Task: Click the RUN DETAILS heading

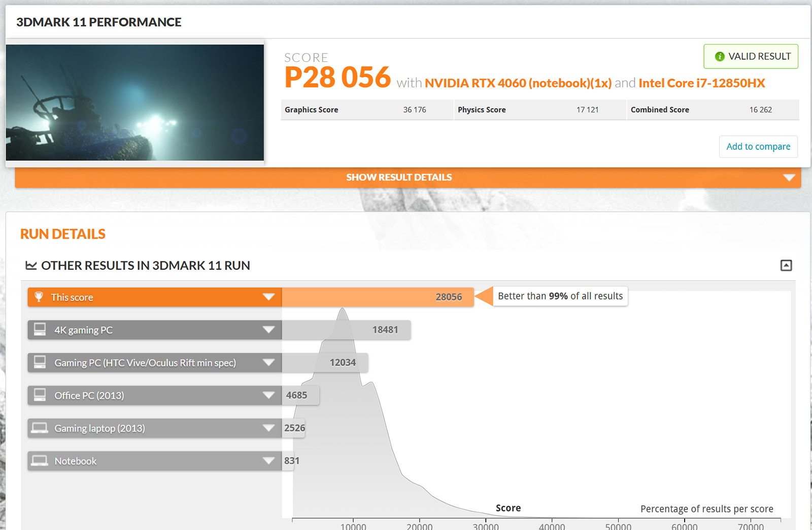Action: coord(63,234)
